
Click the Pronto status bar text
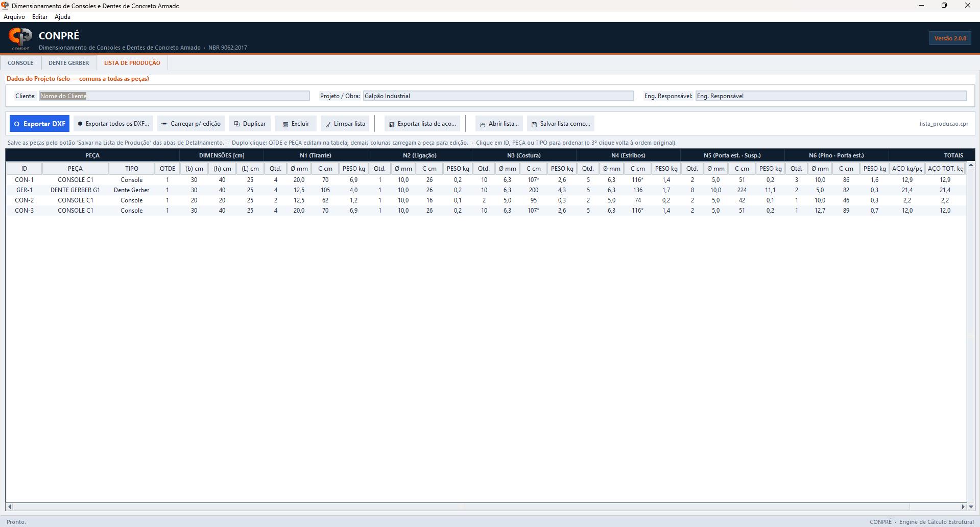pyautogui.click(x=16, y=522)
